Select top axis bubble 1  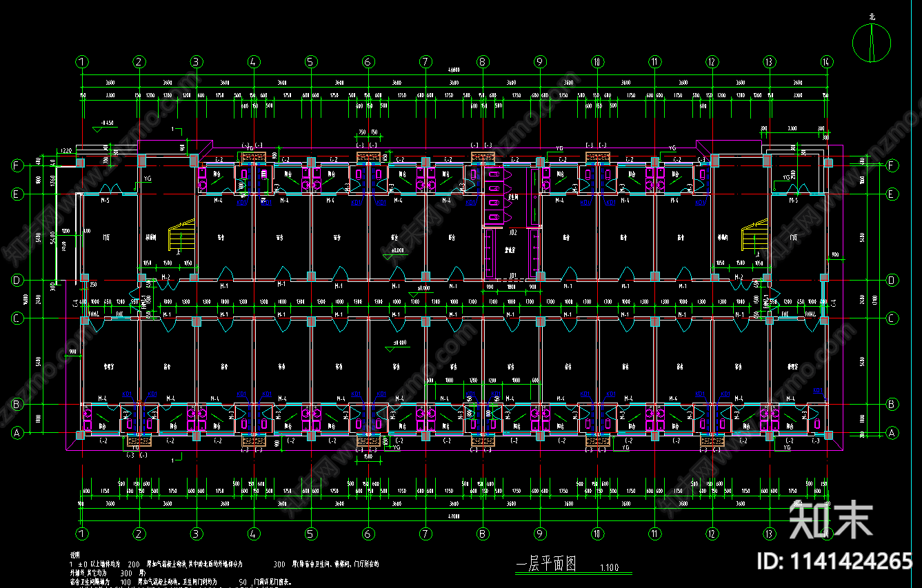tap(82, 61)
